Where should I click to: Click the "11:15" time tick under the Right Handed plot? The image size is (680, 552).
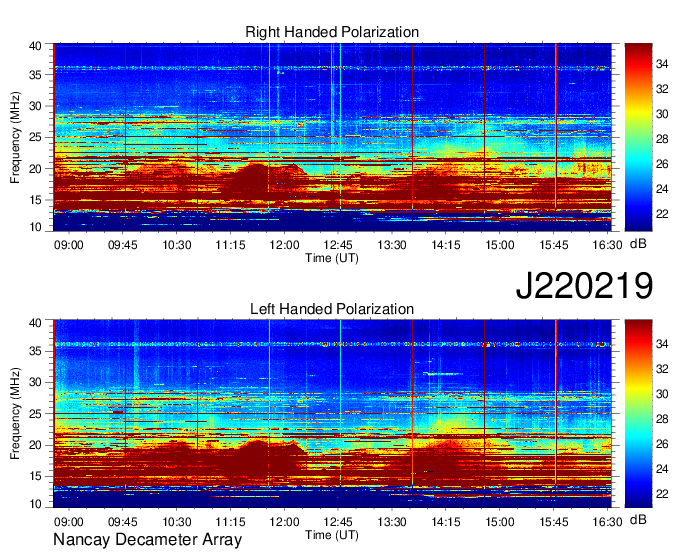(x=230, y=245)
